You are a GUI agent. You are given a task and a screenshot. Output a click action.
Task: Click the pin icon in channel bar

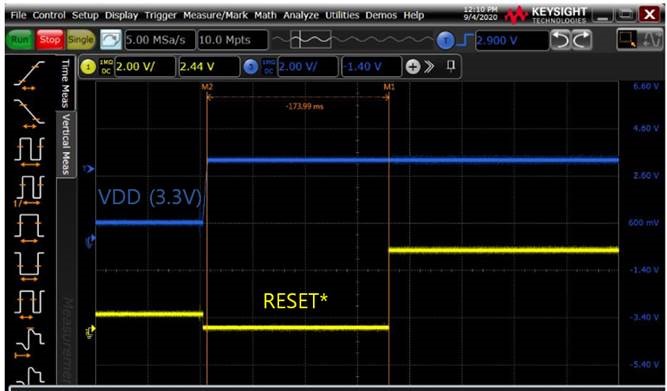tap(451, 66)
